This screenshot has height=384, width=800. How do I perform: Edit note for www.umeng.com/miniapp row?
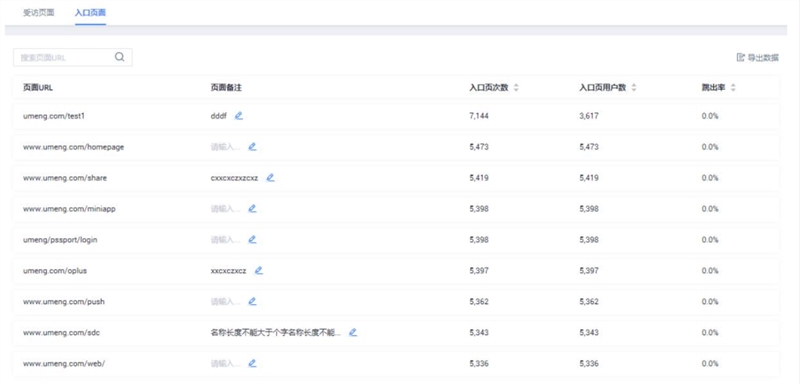click(x=252, y=209)
